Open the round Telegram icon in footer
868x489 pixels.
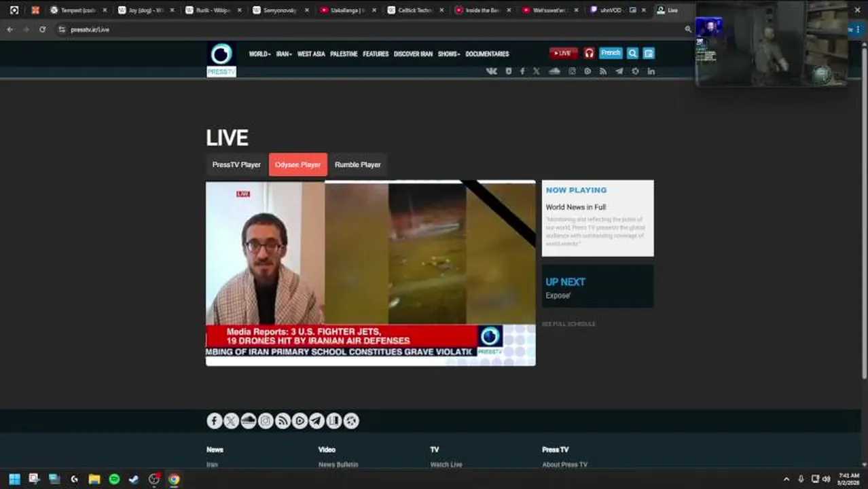(317, 421)
